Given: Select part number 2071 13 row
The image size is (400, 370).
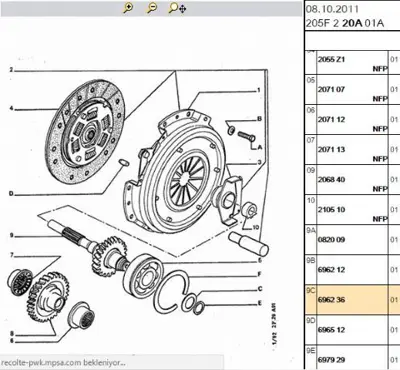Looking at the screenshot, I should coord(353,149).
